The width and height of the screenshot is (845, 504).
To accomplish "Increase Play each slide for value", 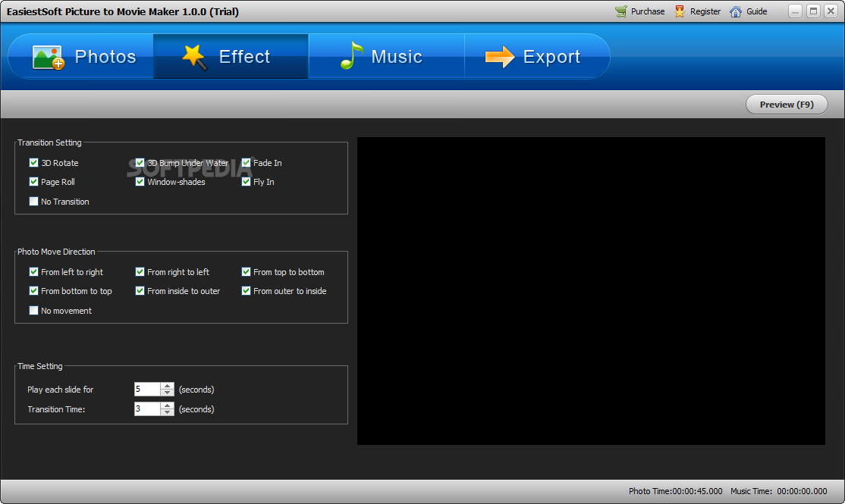I will pyautogui.click(x=167, y=386).
